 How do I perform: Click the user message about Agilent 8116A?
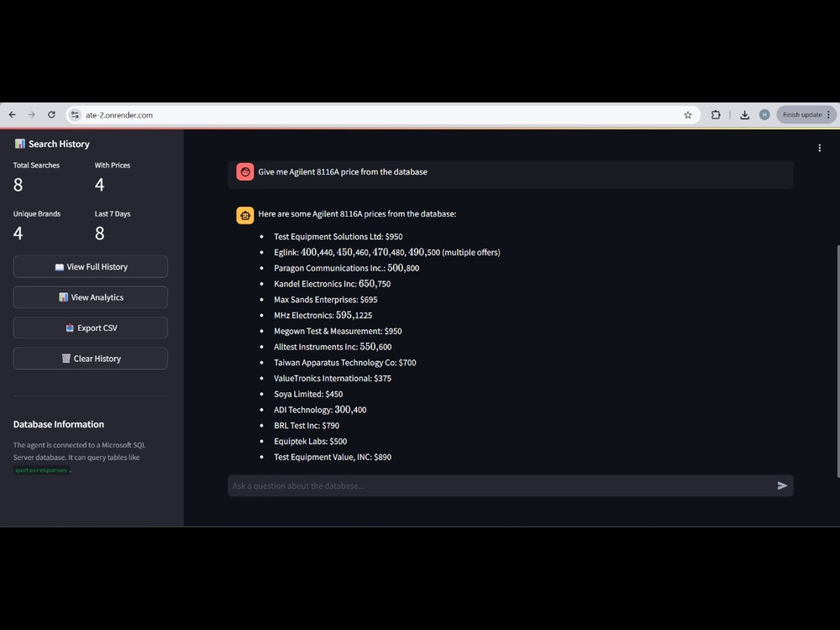pyautogui.click(x=343, y=172)
